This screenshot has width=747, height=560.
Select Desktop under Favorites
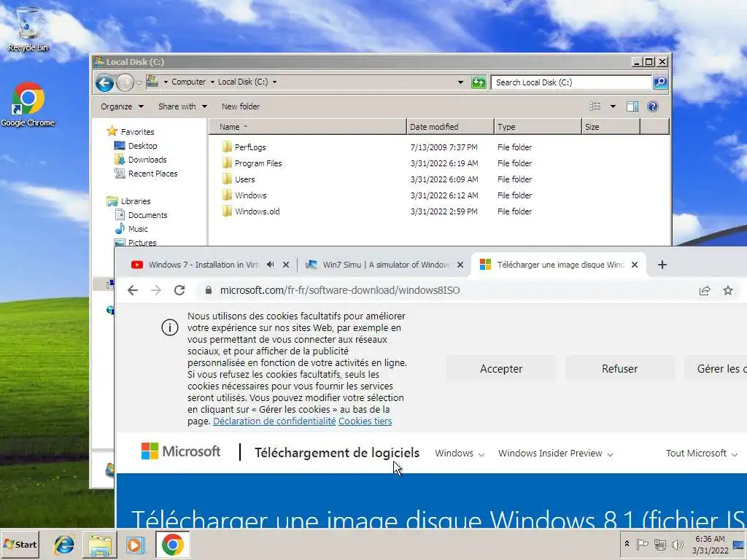pos(136,146)
